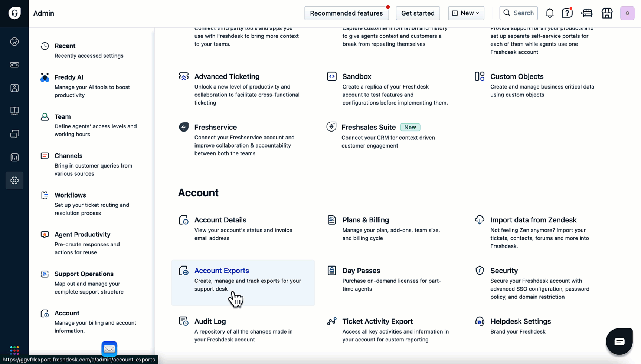
Task: Open the Advanced Ticketing link
Action: [x=227, y=76]
